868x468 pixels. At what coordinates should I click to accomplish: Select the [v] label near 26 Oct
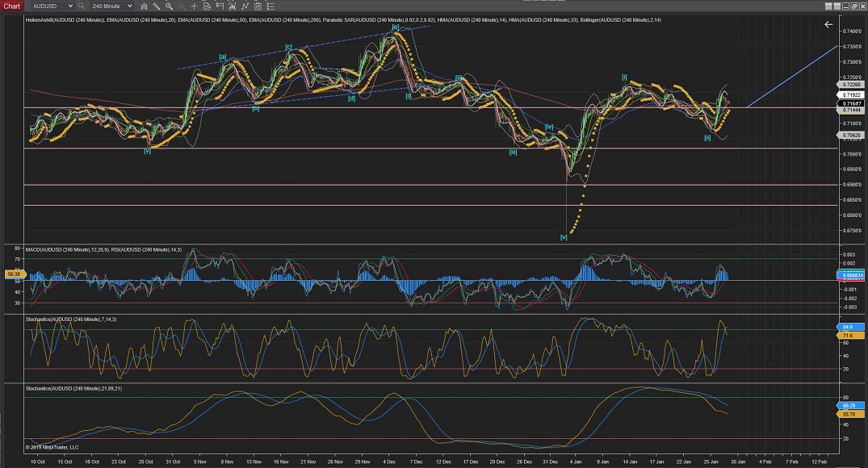click(147, 150)
